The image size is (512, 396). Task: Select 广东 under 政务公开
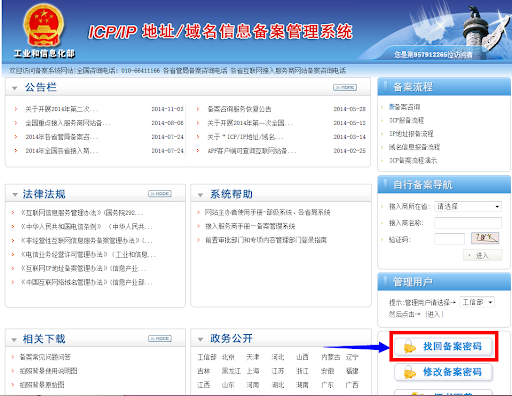(x=327, y=385)
